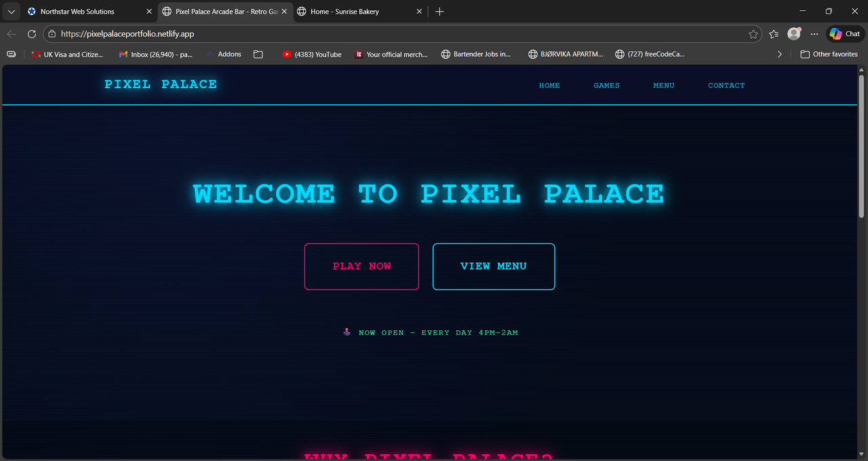Click the scrollbar down arrow

[x=862, y=454]
